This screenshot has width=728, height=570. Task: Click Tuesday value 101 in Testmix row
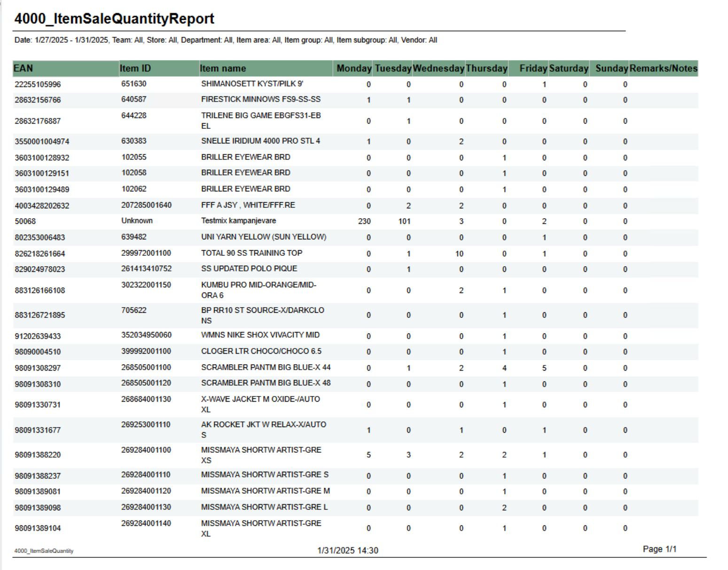point(404,222)
